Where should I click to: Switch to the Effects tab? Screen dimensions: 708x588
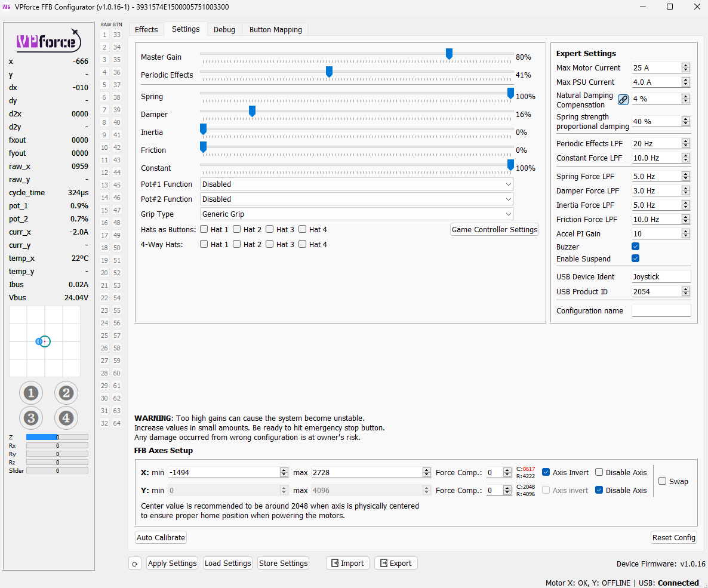(x=146, y=29)
